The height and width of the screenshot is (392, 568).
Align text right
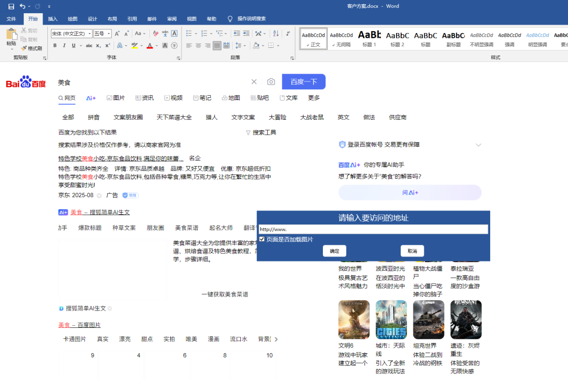[x=208, y=46]
